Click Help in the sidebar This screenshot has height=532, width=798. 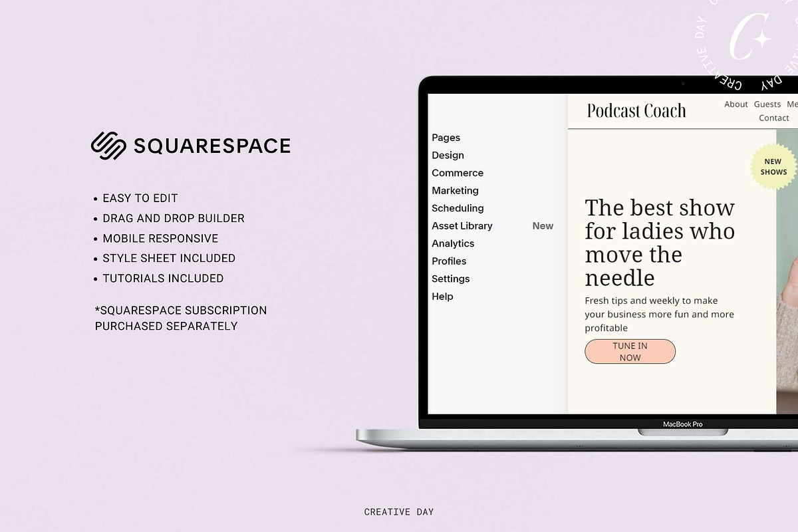(442, 297)
